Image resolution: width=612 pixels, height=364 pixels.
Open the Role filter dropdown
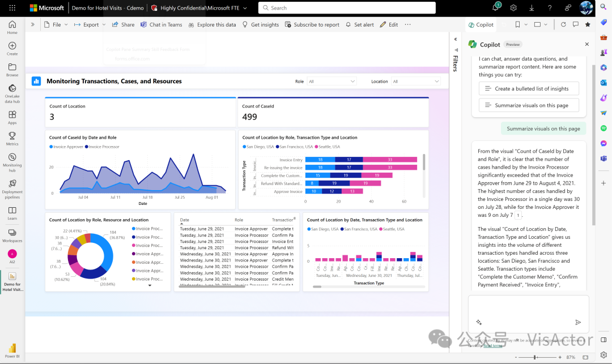pyautogui.click(x=331, y=82)
